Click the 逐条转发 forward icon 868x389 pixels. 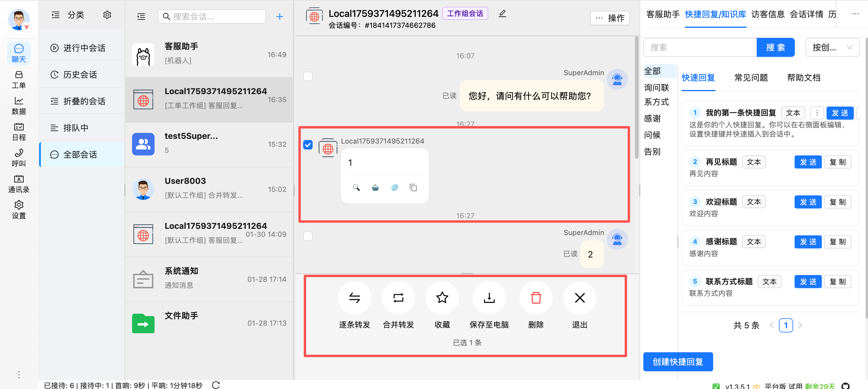point(354,298)
